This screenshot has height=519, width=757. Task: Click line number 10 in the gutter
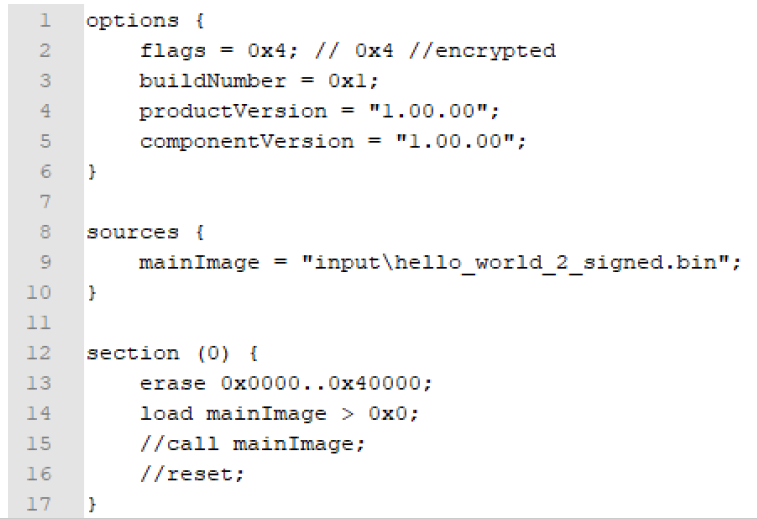click(41, 292)
